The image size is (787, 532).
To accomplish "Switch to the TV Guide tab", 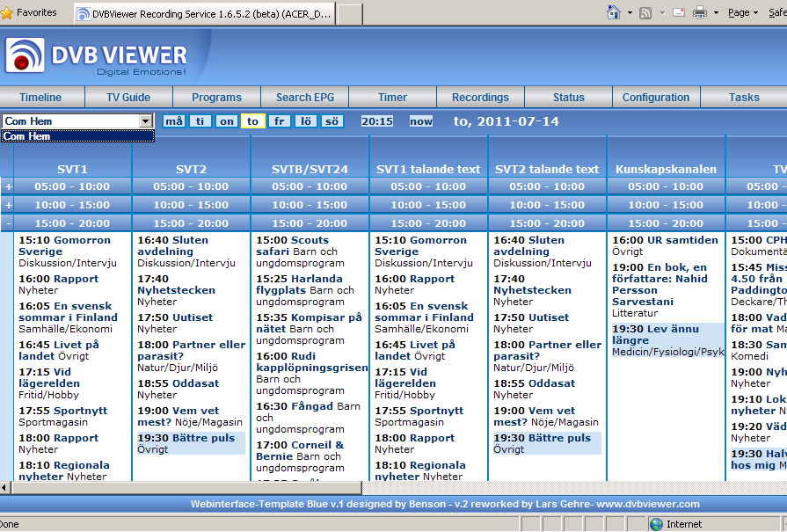I will pos(128,98).
